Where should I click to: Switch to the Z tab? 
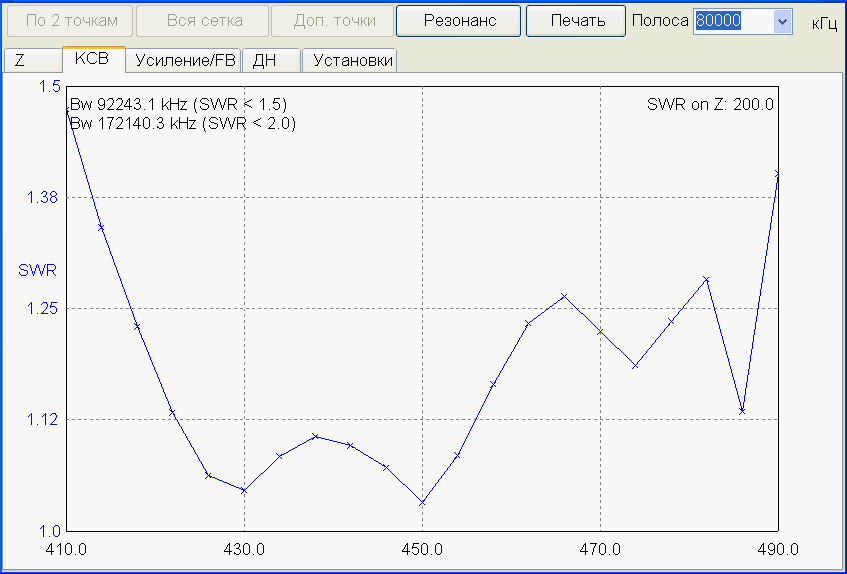coord(20,61)
